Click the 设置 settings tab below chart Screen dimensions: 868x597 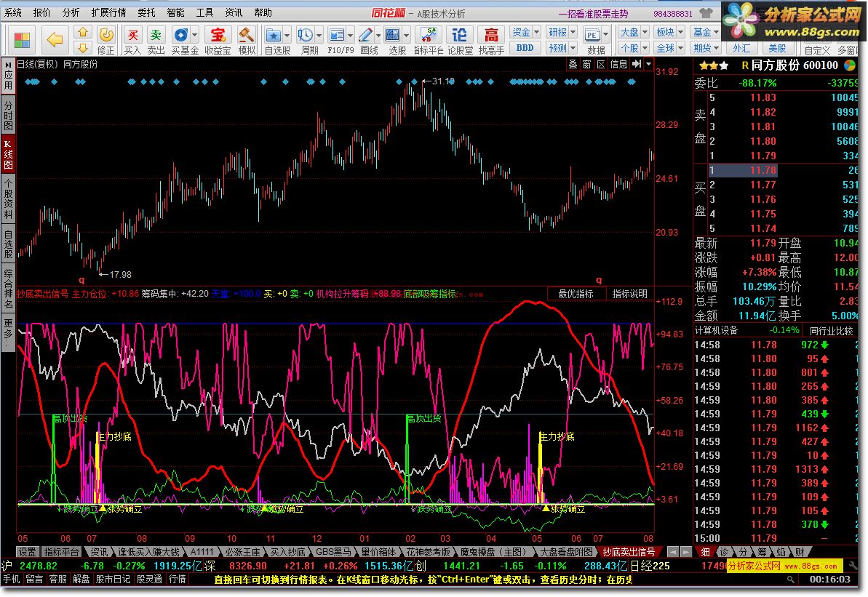click(x=27, y=552)
